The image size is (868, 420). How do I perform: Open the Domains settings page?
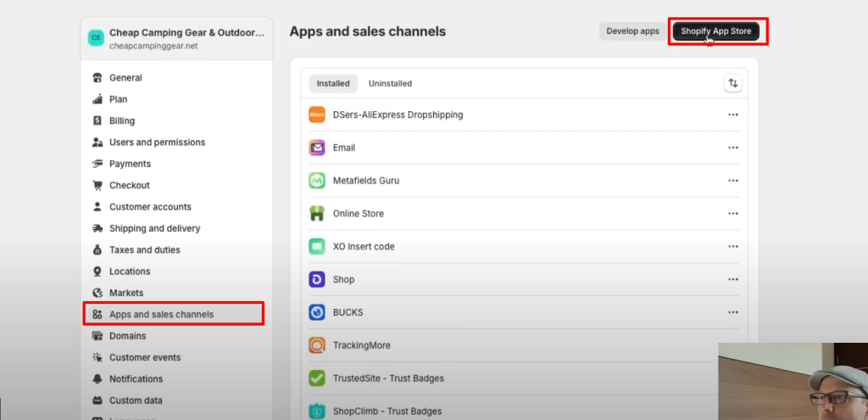tap(127, 336)
